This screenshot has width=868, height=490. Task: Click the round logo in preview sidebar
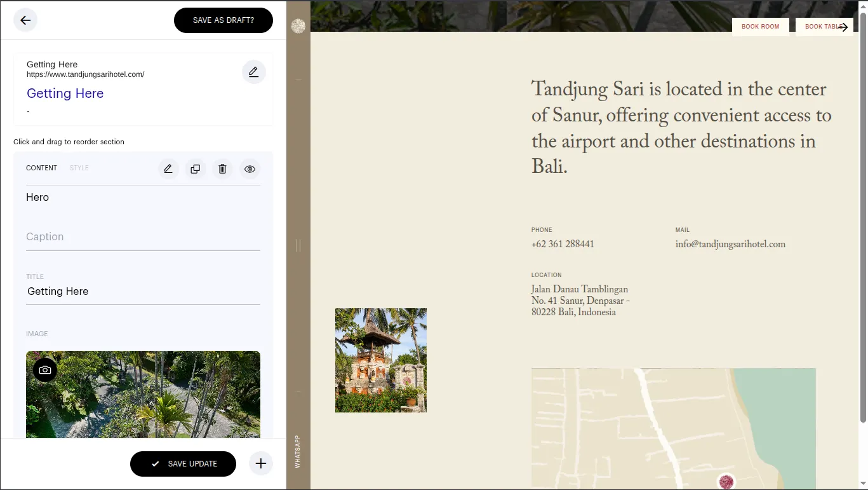coord(298,26)
